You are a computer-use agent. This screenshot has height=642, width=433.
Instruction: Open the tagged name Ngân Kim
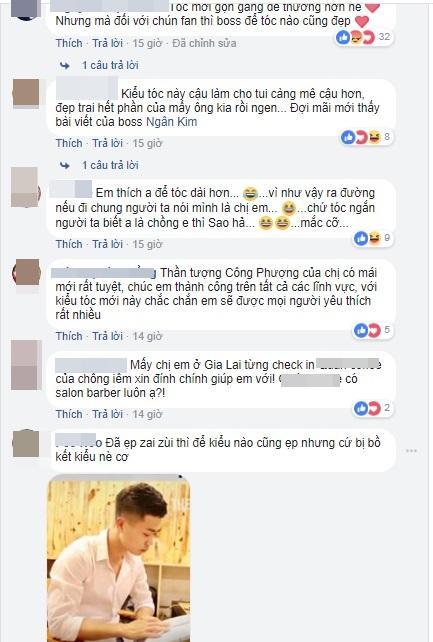pyautogui.click(x=171, y=122)
